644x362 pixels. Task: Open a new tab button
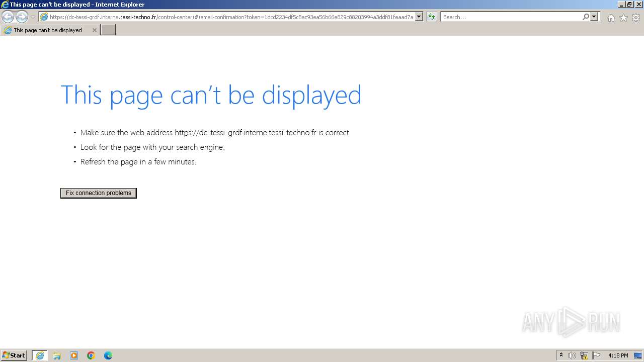click(x=108, y=30)
